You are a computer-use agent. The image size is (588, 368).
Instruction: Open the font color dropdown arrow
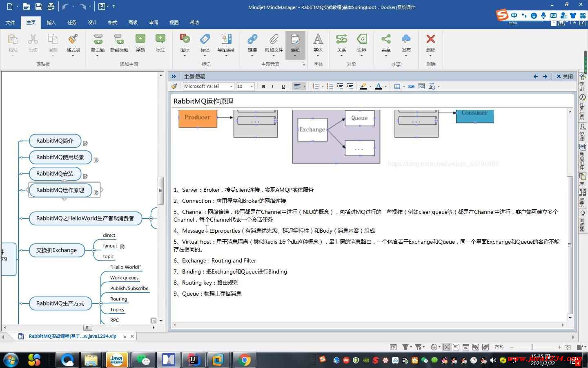pos(386,86)
